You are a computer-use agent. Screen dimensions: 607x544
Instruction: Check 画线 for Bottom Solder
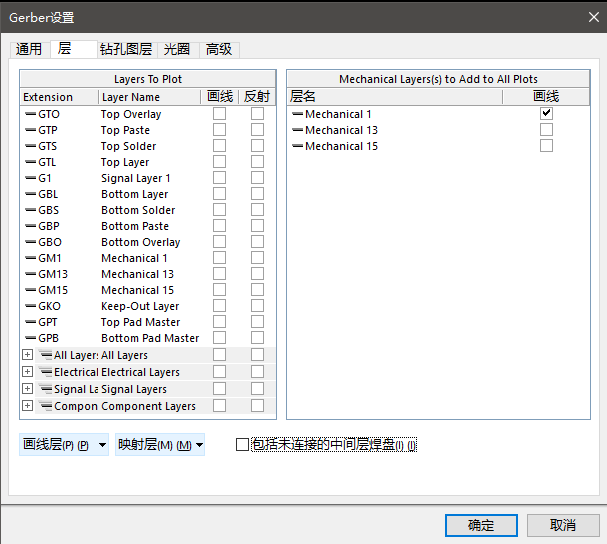coord(219,210)
